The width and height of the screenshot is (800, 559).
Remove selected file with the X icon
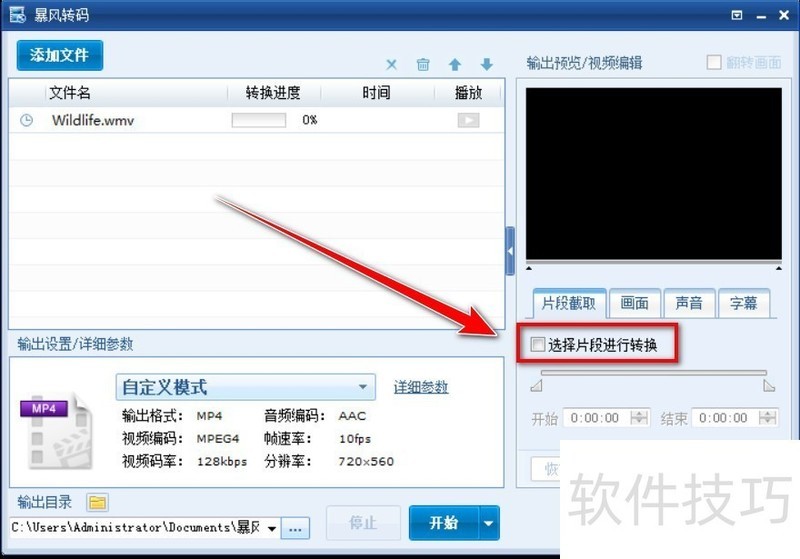tap(391, 65)
